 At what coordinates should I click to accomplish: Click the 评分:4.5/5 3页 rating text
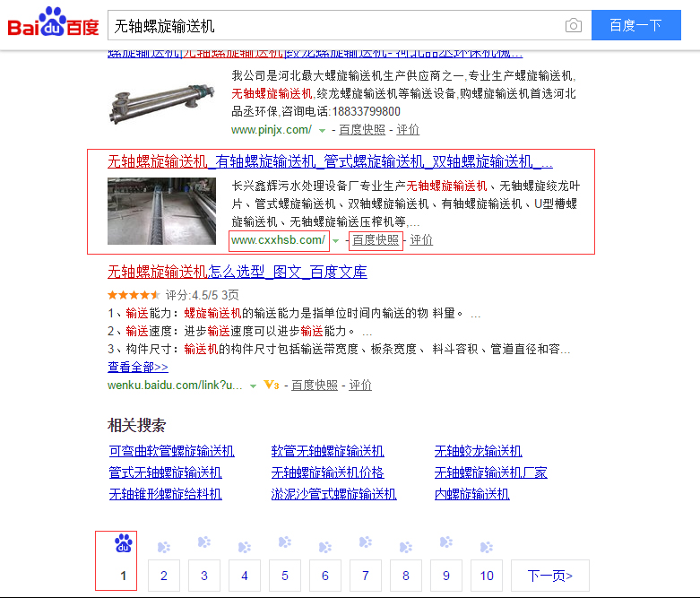[203, 295]
